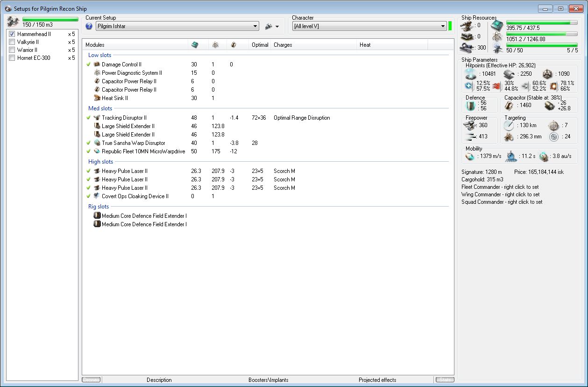
Task: Open the Boosters\Implants tab
Action: point(268,380)
